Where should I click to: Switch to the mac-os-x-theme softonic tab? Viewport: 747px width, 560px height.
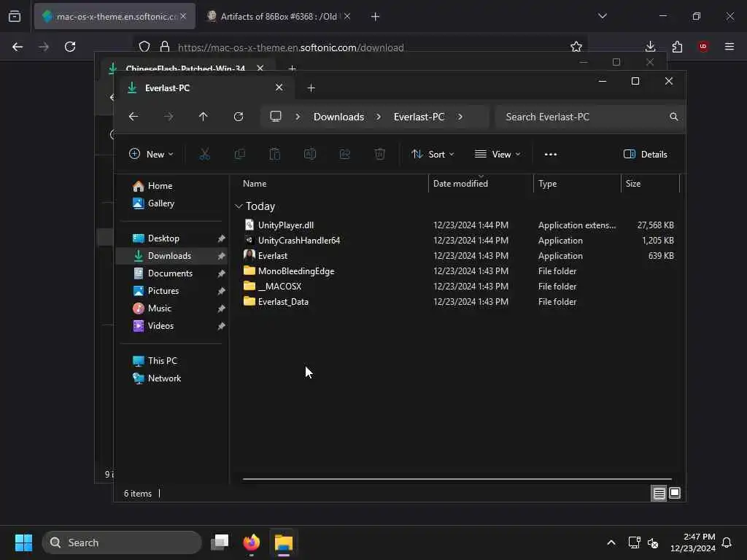tap(115, 17)
